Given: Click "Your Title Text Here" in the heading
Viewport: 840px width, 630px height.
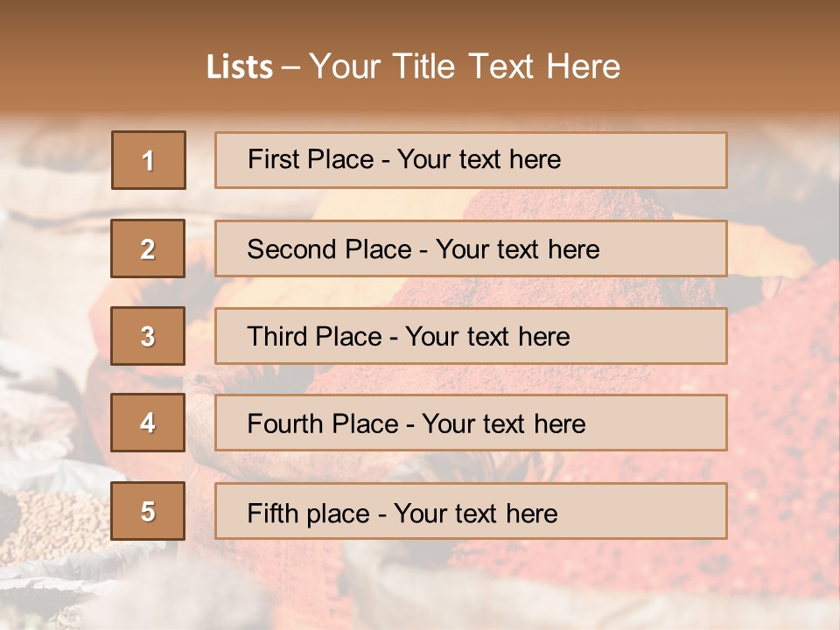Looking at the screenshot, I should pyautogui.click(x=465, y=66).
